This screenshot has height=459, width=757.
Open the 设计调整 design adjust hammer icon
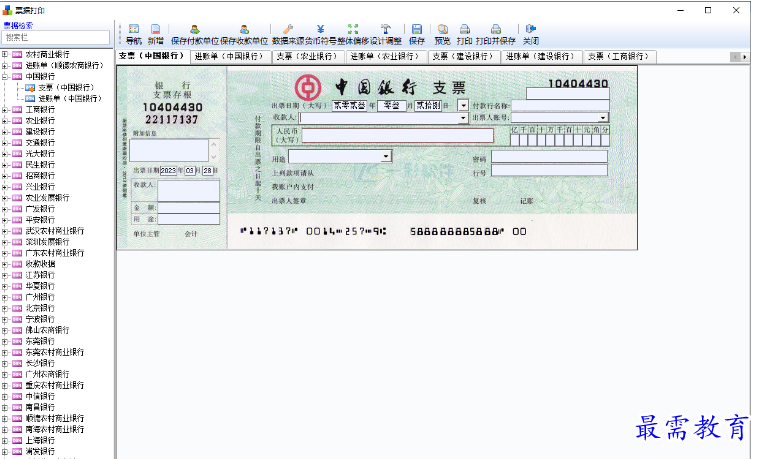(x=385, y=29)
